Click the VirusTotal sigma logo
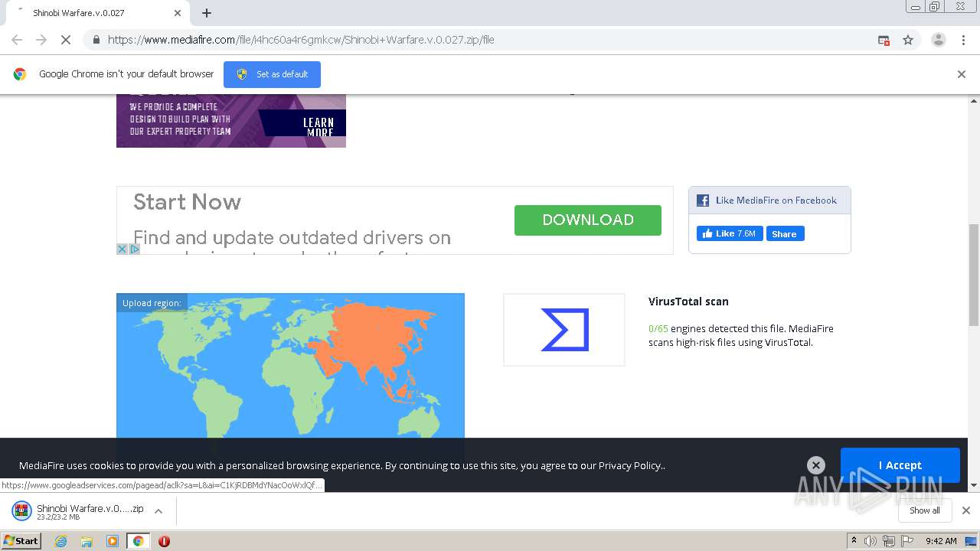 pyautogui.click(x=564, y=330)
